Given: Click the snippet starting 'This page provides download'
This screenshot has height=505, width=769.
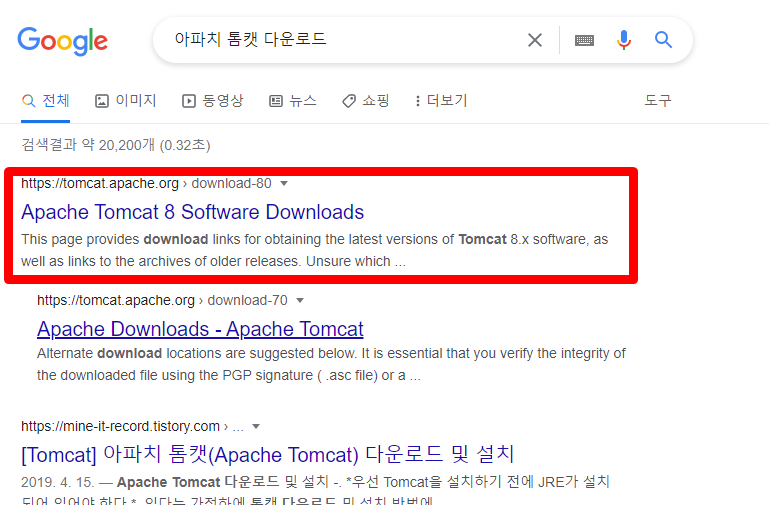Looking at the screenshot, I should pyautogui.click(x=314, y=250).
